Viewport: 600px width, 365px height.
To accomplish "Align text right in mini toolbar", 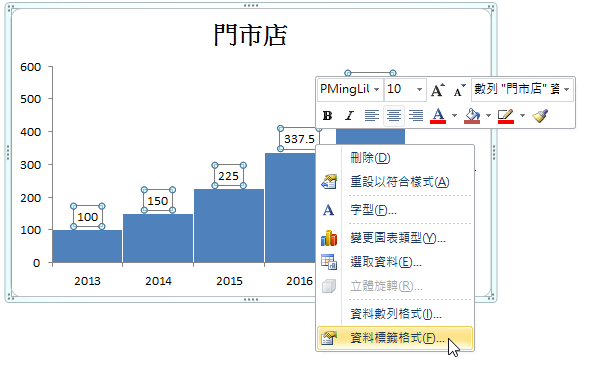I will (416, 116).
